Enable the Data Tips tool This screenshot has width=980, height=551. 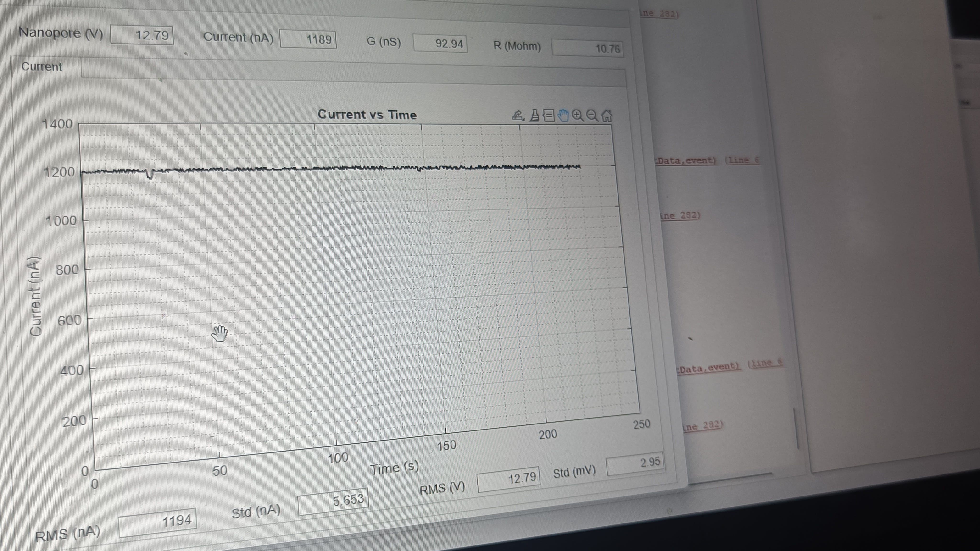click(x=549, y=115)
